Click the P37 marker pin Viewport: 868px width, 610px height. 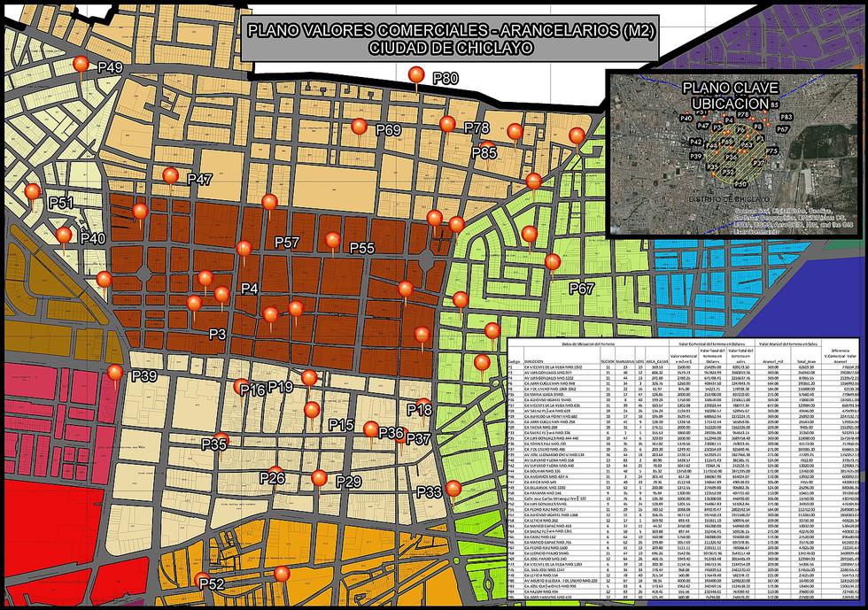[x=401, y=435]
